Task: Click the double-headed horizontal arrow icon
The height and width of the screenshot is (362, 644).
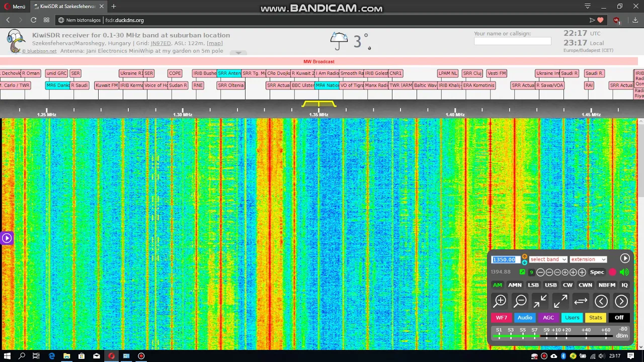Action: coord(581,301)
